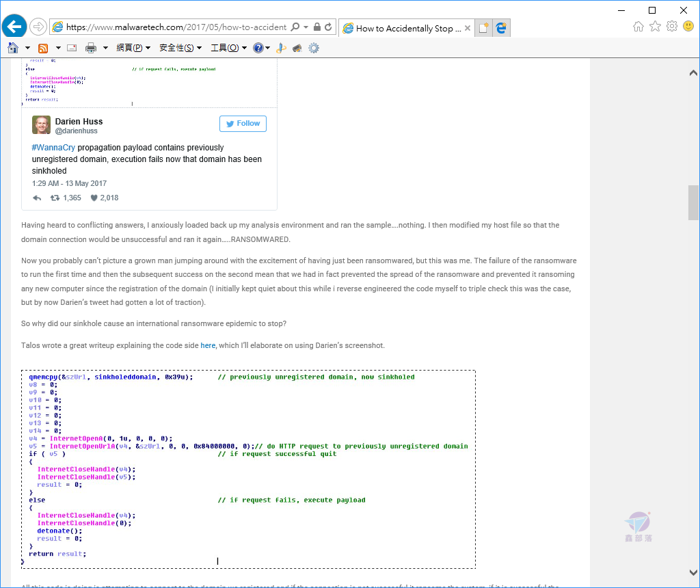Click the Open Microsoft Edge tab button
This screenshot has width=700, height=588.
coord(501,28)
